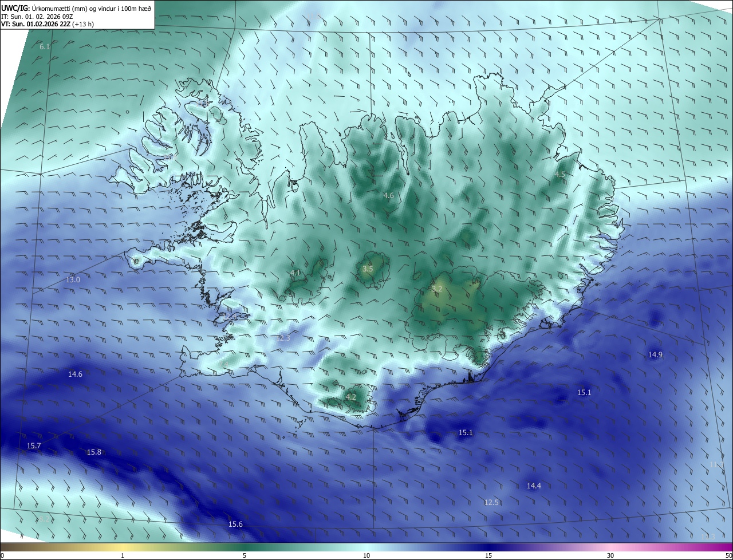
Task: Select the 'VT: Sun. 01.02.2026 22Z (+13 h)' line
Action: [48, 25]
